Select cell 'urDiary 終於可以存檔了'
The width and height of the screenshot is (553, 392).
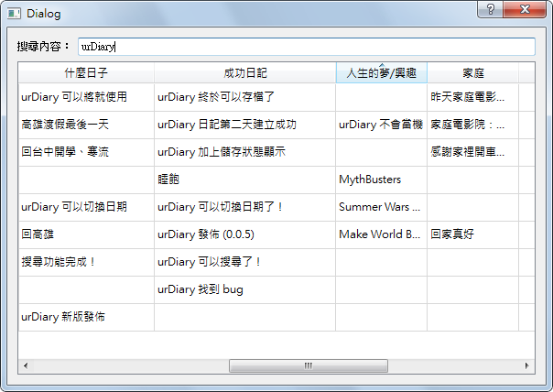coord(245,97)
